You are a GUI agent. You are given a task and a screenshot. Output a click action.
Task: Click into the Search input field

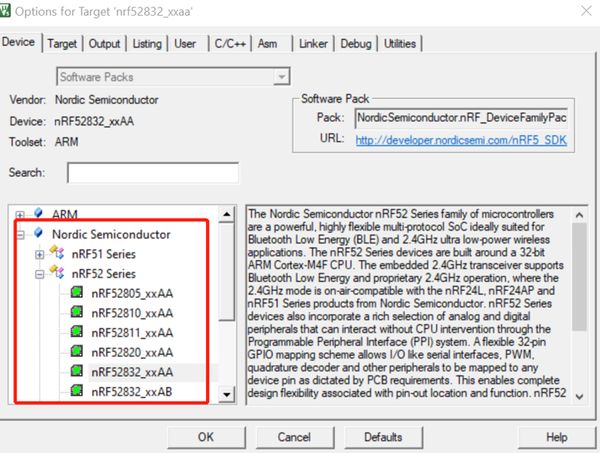pos(153,173)
